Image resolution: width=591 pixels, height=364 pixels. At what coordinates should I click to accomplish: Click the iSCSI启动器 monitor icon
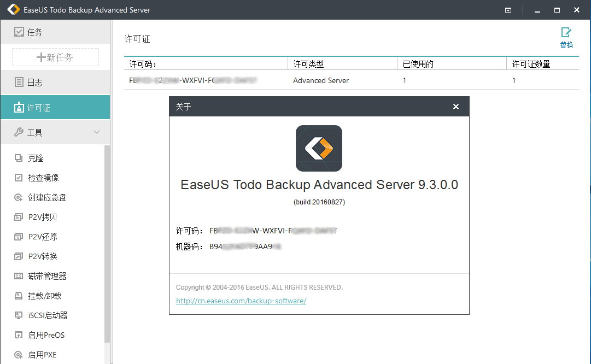[x=19, y=315]
